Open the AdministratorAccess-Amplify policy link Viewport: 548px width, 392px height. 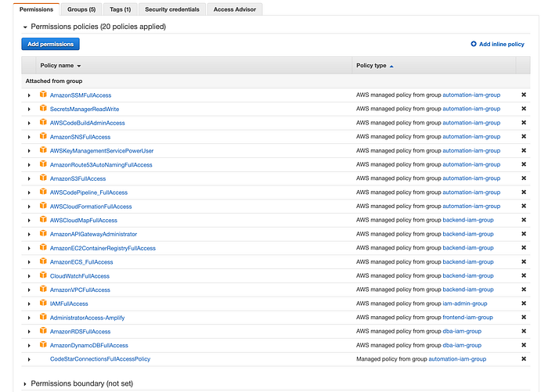pos(88,318)
